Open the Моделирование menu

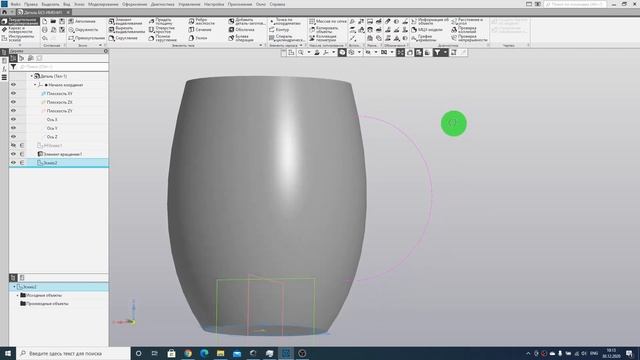pyautogui.click(x=103, y=4)
